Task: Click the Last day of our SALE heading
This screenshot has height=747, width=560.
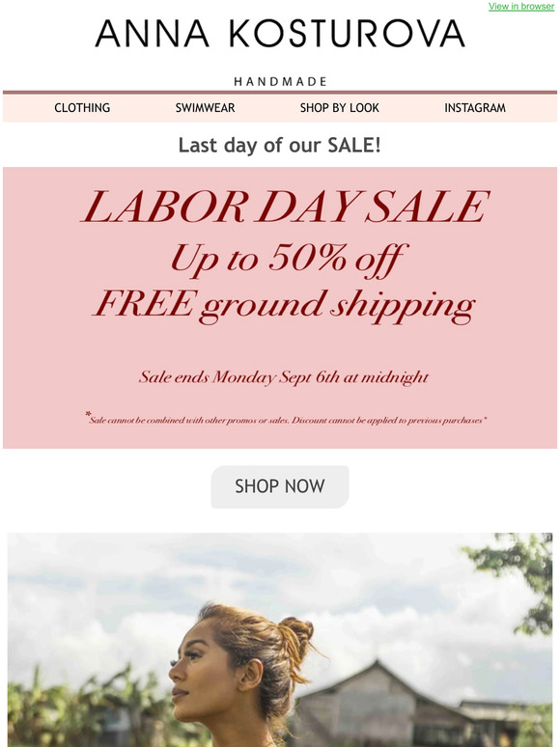Action: 280,145
